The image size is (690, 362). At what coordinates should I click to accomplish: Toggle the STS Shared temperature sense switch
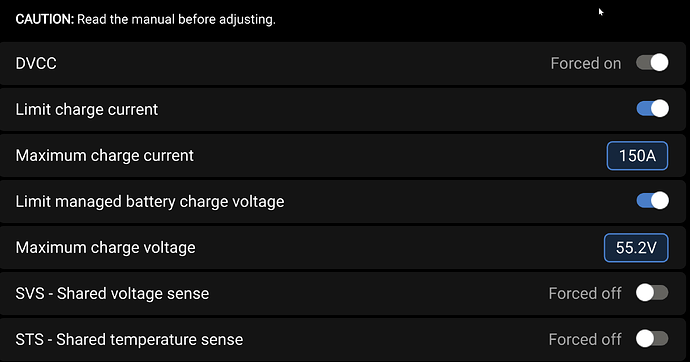652,339
